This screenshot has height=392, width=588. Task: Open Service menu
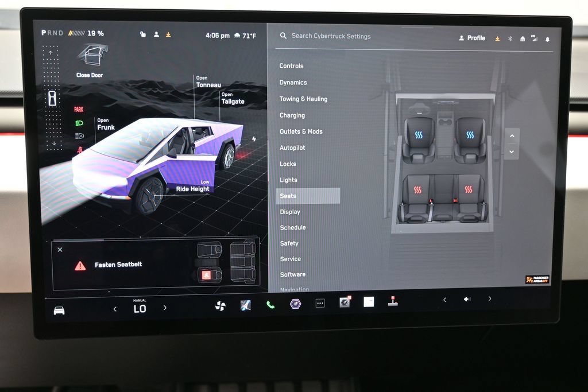pos(290,259)
